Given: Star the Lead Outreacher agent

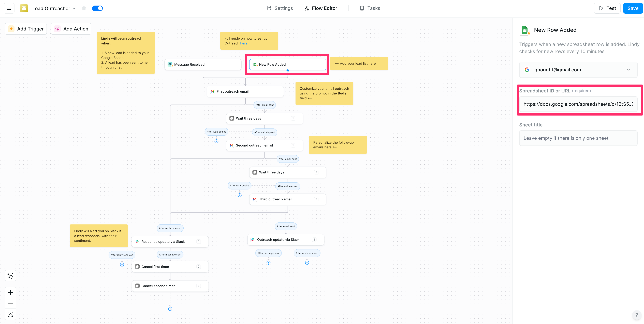Looking at the screenshot, I should click(x=84, y=8).
